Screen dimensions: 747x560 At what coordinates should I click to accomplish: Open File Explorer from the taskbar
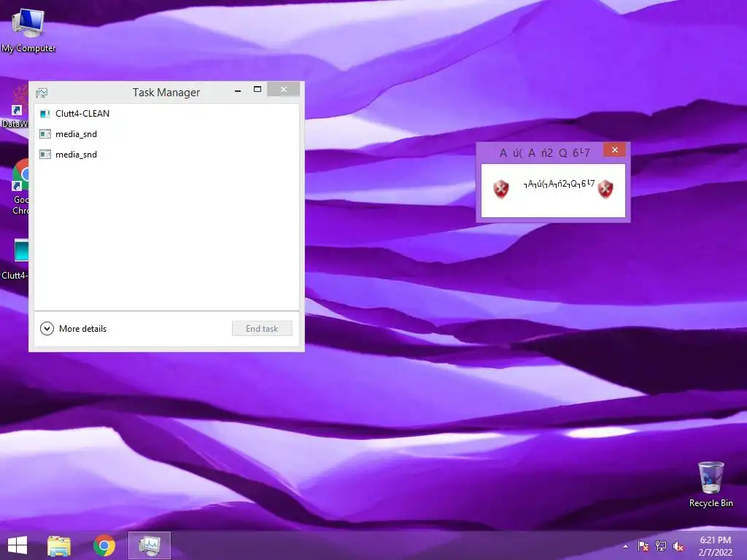coord(59,545)
